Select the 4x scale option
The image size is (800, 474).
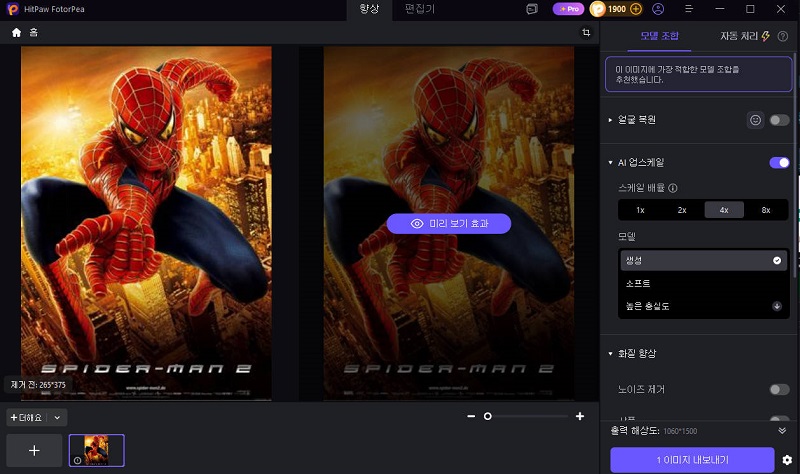[724, 210]
